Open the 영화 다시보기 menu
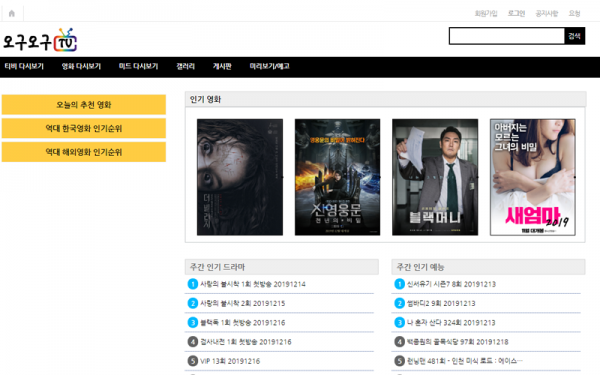 (81, 66)
